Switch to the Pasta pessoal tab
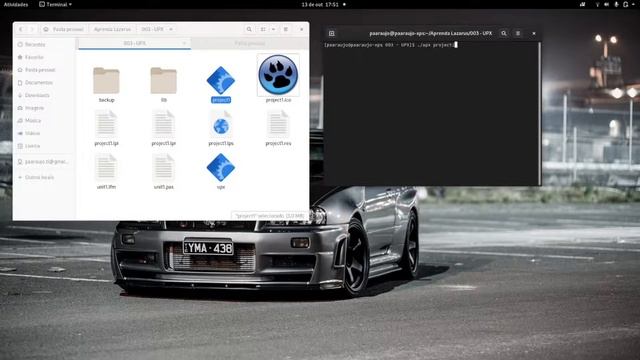Screen dimensions: 640x360 tap(250, 43)
